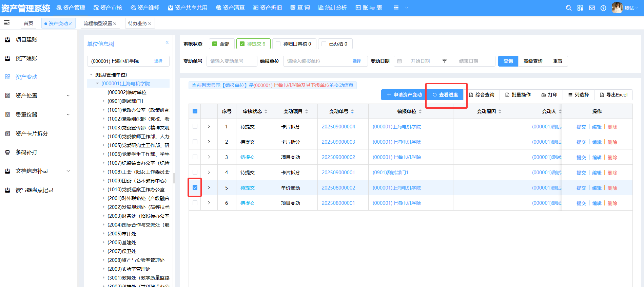Uncheck the 待提交 6 status filter
Screen dimensions: 644x287
[x=242, y=44]
